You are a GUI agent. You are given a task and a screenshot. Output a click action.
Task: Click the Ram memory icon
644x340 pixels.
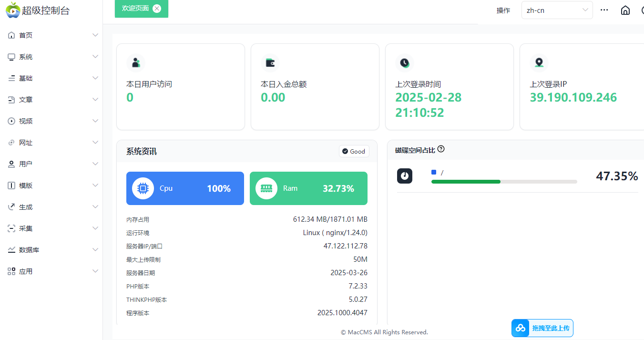tap(266, 188)
